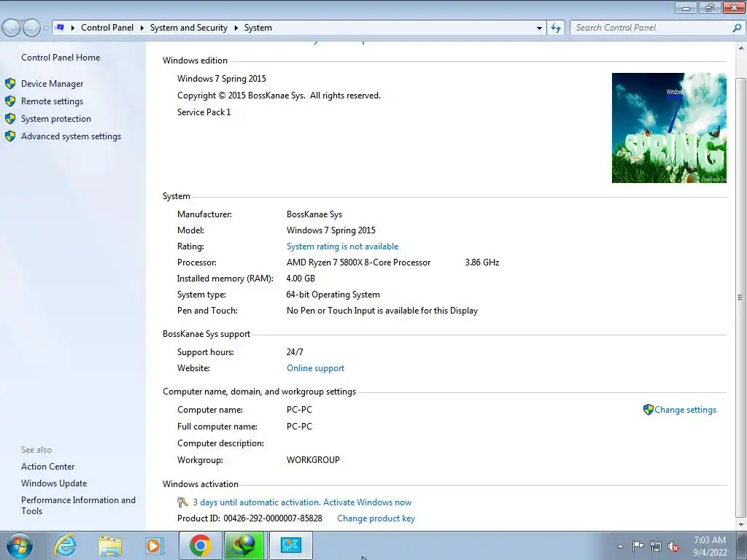Click the WORKGROUP value
Image resolution: width=747 pixels, height=560 pixels.
313,461
